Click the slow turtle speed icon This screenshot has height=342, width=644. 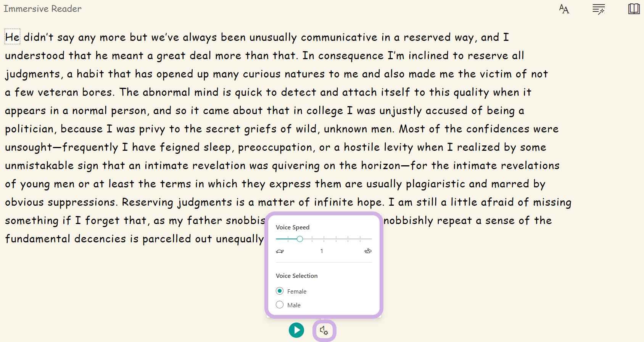[280, 251]
